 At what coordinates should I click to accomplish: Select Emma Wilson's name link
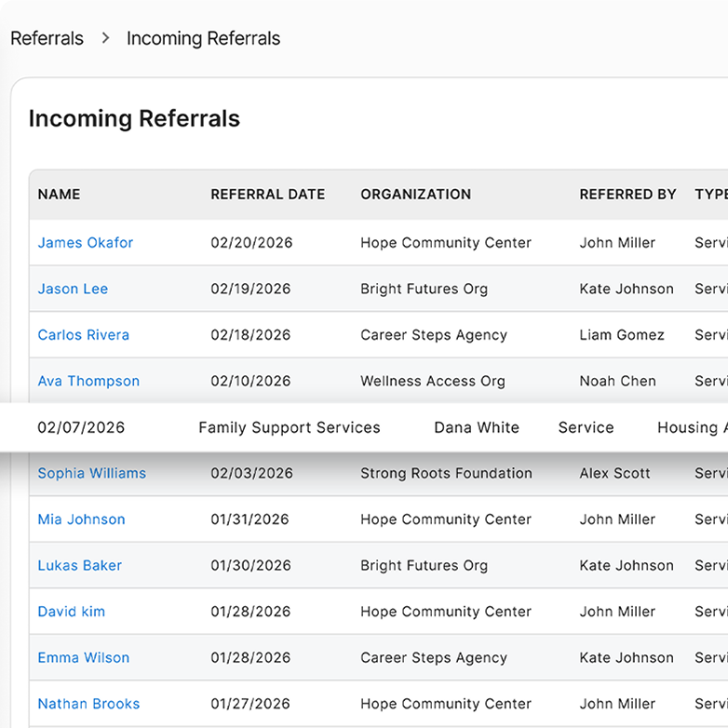pos(83,657)
